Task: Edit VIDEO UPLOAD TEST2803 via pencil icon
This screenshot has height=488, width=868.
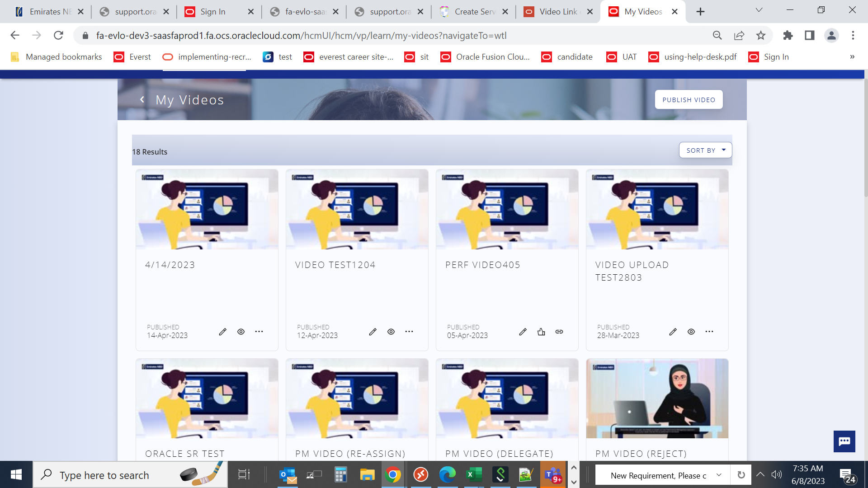Action: [x=673, y=332]
